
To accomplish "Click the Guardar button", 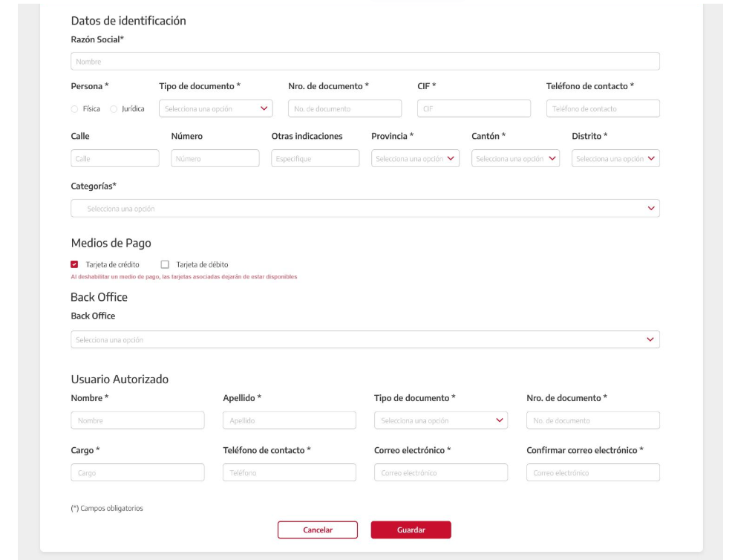I will 411,530.
